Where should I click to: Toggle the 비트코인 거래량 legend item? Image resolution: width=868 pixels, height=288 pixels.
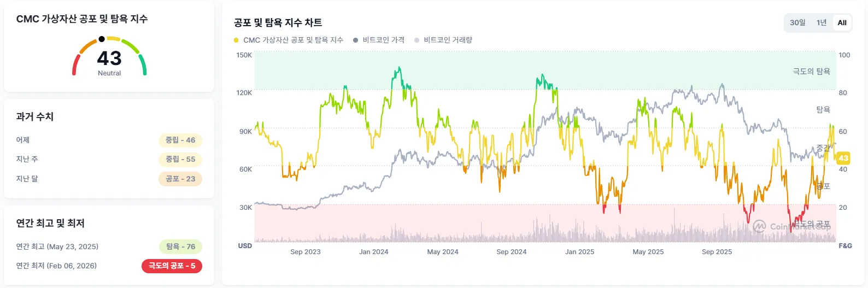click(x=443, y=40)
